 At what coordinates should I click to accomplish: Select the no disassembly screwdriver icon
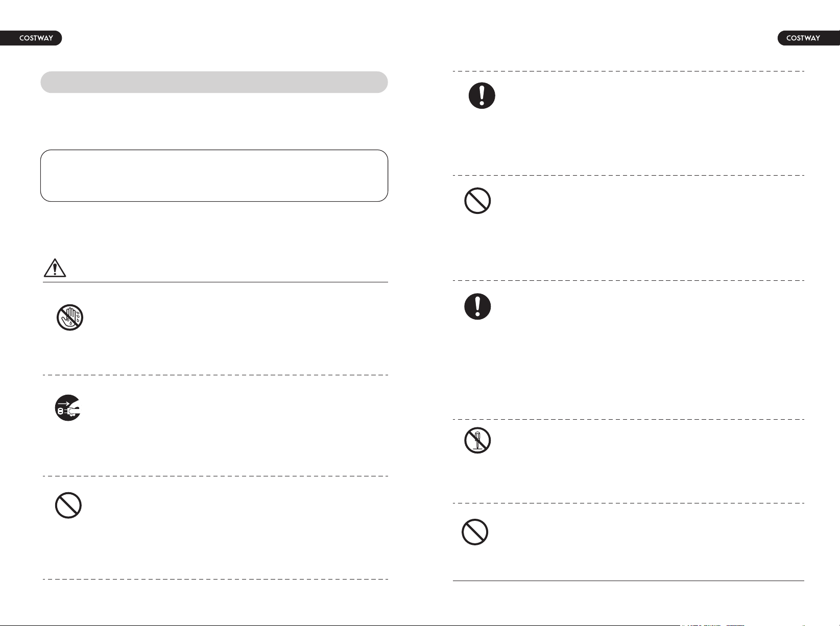pos(477,440)
